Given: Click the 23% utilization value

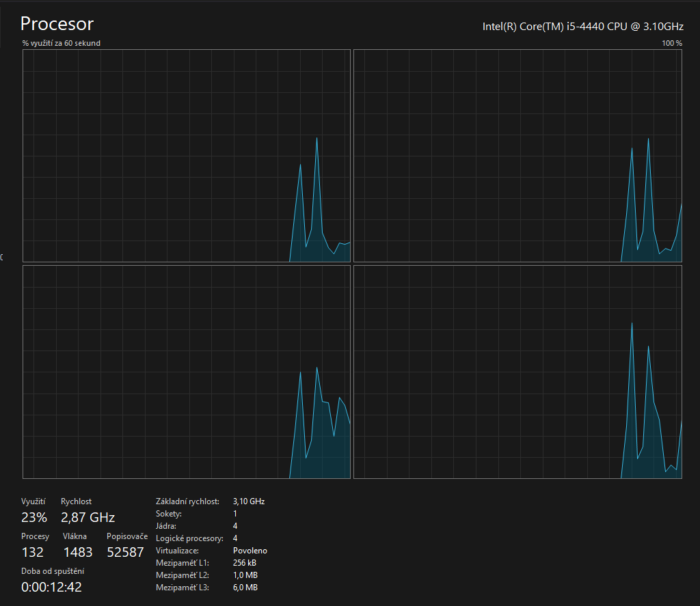Looking at the screenshot, I should click(x=34, y=517).
